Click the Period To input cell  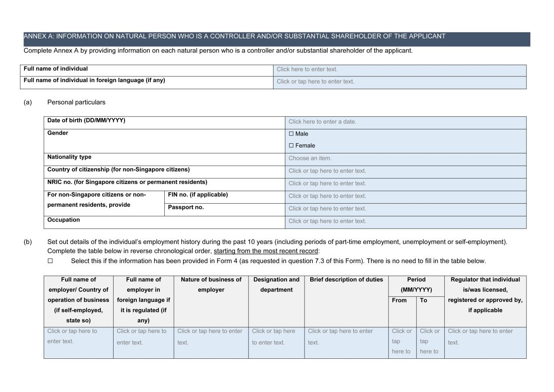[430, 342]
